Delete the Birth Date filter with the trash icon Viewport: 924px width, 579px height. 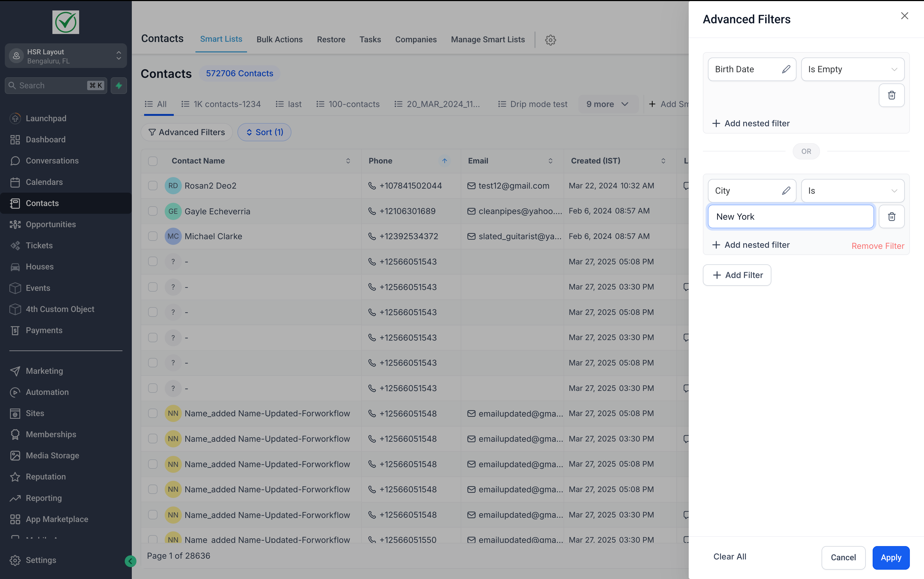[891, 95]
